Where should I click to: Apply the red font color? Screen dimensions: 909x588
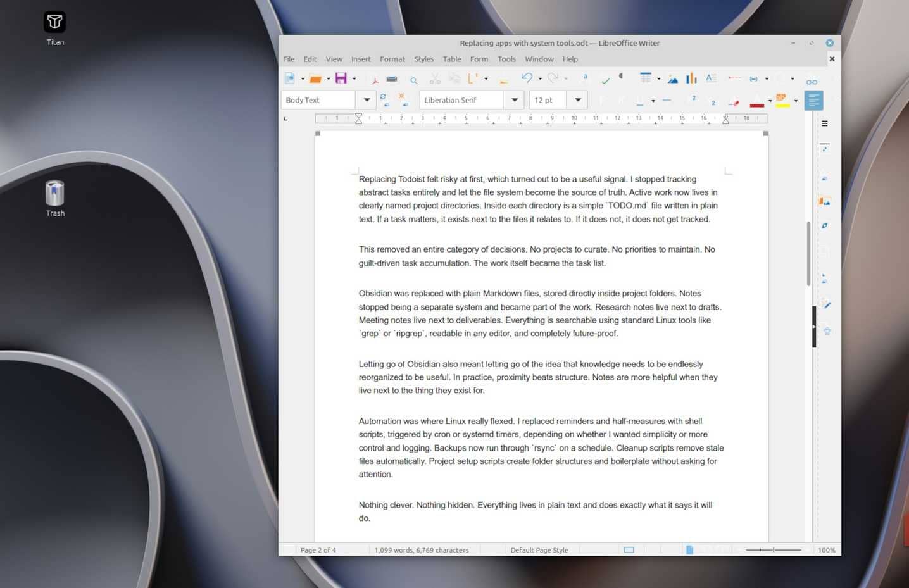pyautogui.click(x=756, y=101)
